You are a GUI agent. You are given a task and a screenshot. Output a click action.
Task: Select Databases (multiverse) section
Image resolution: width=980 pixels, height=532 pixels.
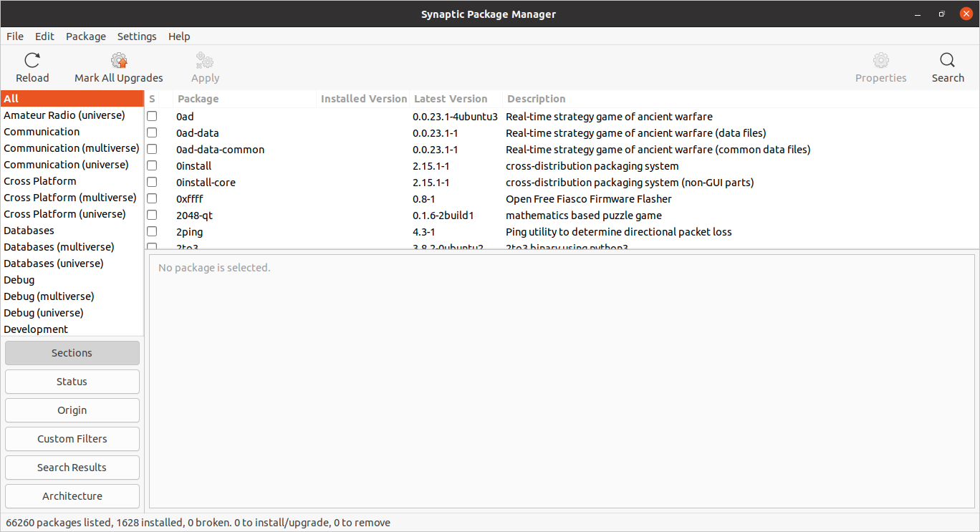(72, 247)
